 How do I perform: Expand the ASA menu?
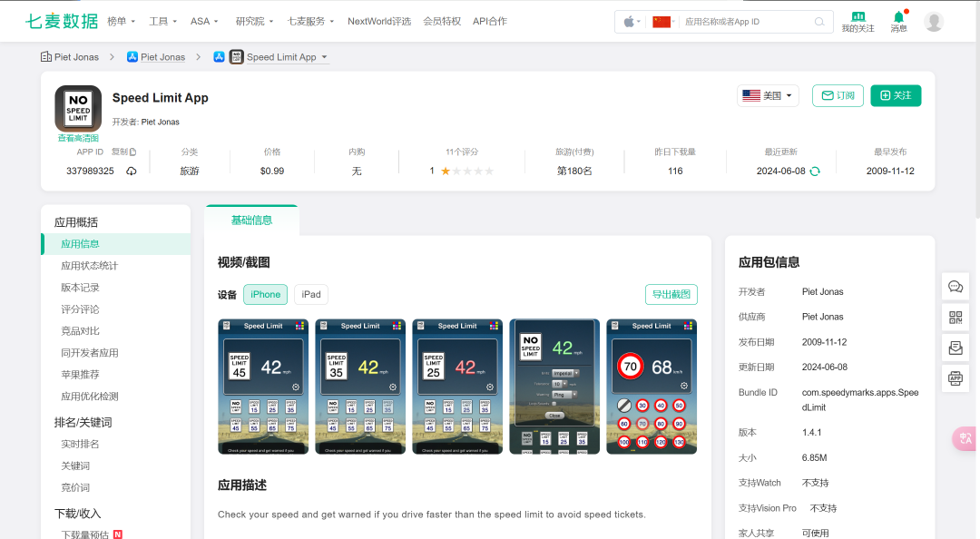tap(204, 21)
